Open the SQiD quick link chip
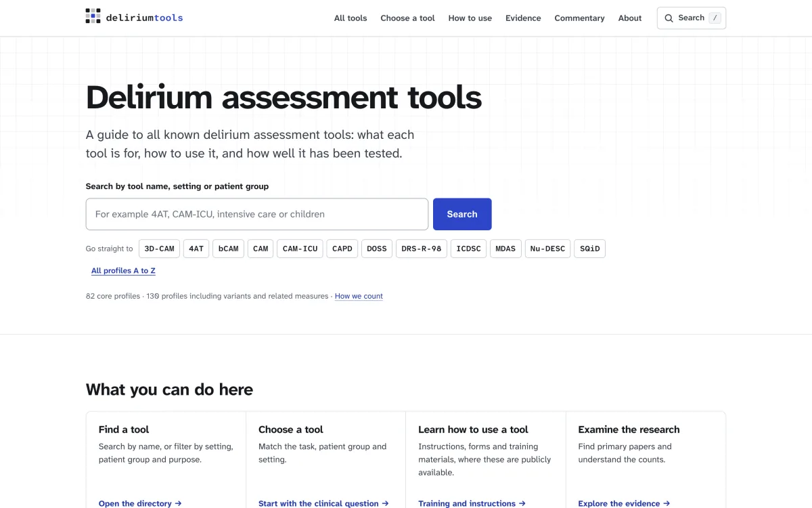 (x=590, y=249)
